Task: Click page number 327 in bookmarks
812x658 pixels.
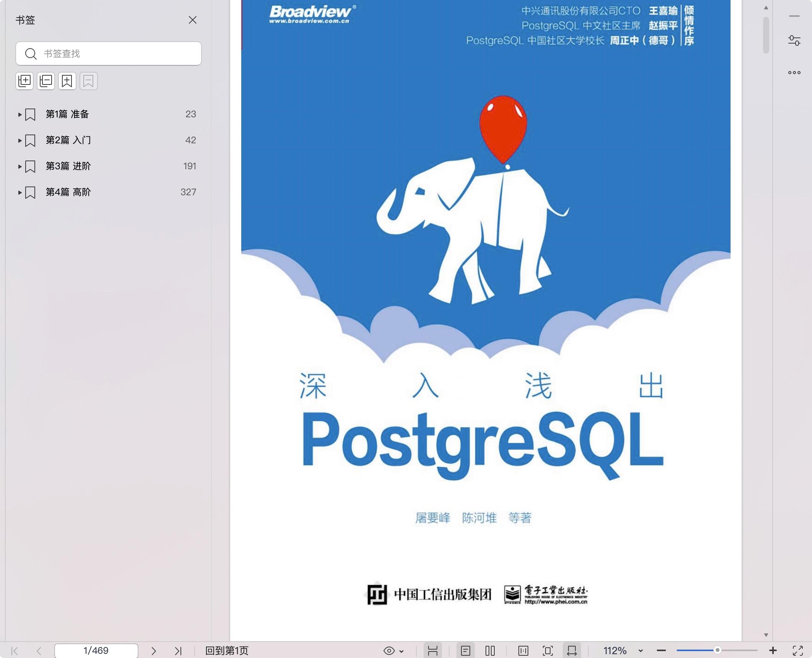Action: [x=188, y=192]
